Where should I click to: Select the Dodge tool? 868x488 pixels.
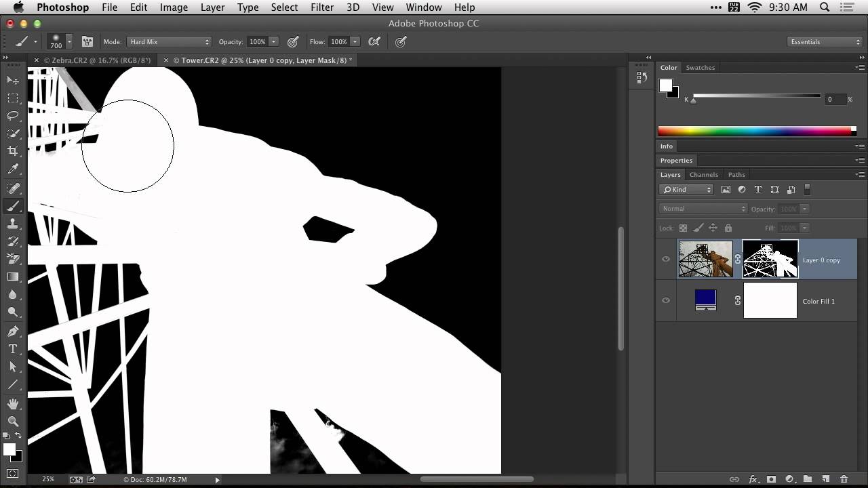[x=13, y=312]
